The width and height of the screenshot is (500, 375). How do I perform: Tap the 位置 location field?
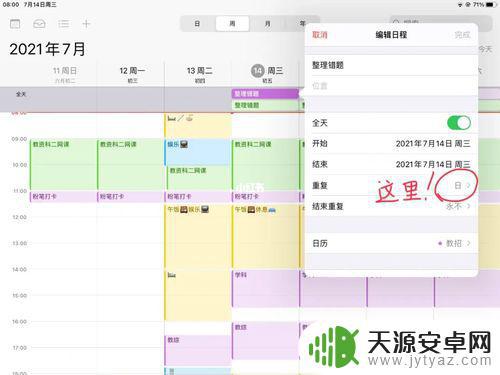pyautogui.click(x=391, y=86)
